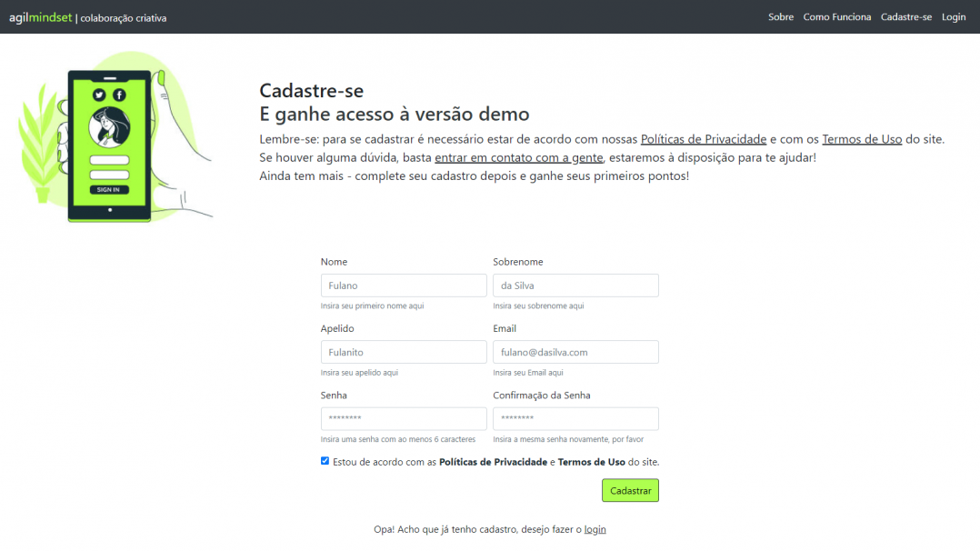
Task: Select Como Funciona in the navigation bar
Action: tap(836, 16)
